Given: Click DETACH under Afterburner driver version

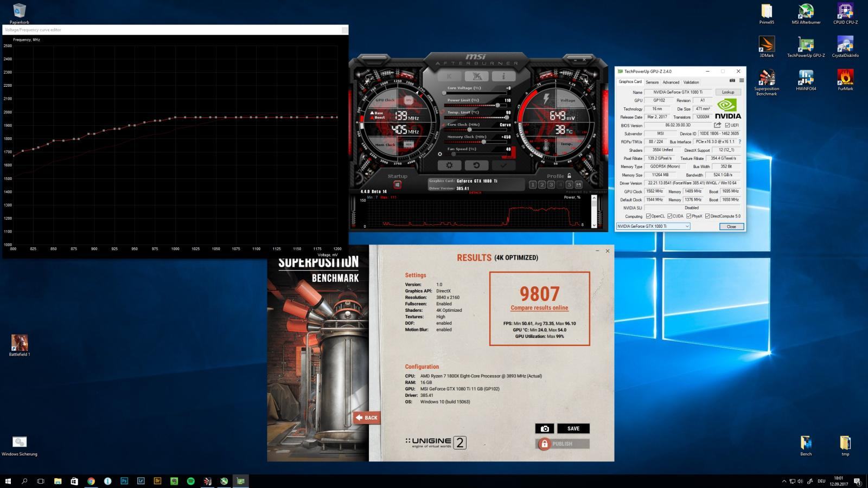Looking at the screenshot, I should click(x=475, y=192).
